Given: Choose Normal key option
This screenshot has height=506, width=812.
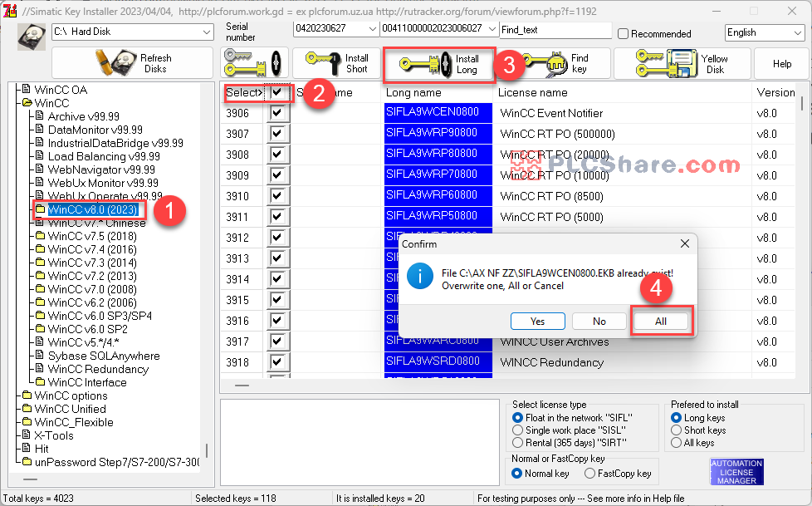Looking at the screenshot, I should 516,474.
